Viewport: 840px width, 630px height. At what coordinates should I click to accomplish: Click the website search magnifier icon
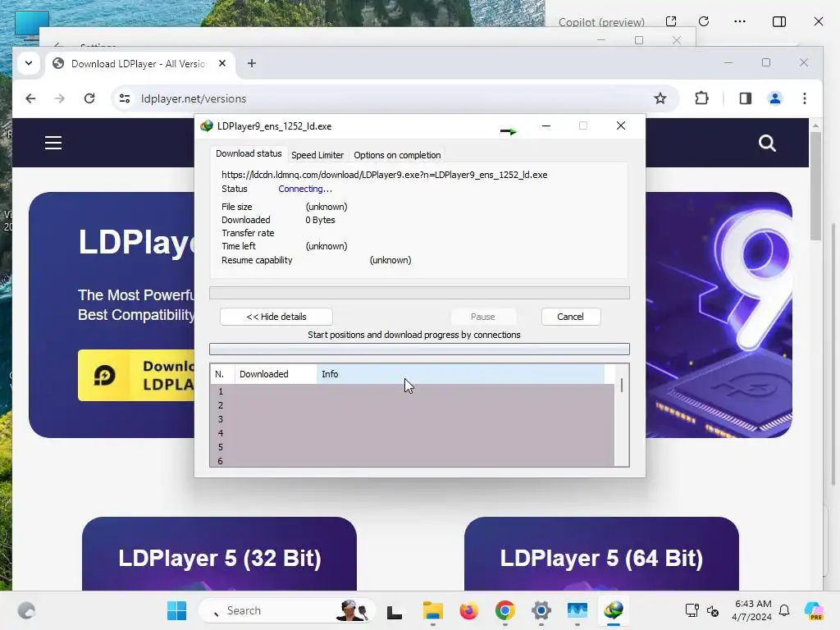(x=767, y=143)
